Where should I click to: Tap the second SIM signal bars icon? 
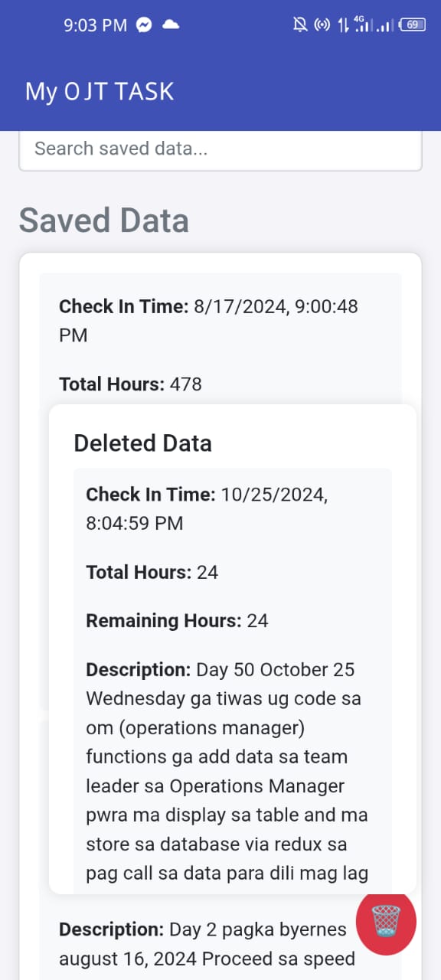click(385, 24)
